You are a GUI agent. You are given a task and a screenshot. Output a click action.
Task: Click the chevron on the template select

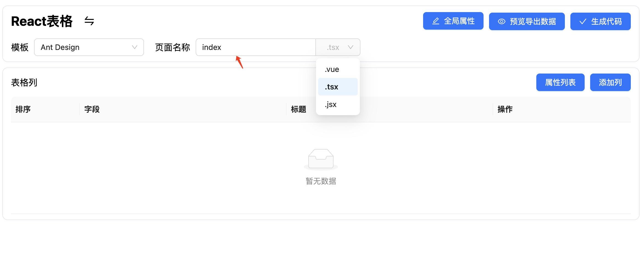click(x=134, y=47)
